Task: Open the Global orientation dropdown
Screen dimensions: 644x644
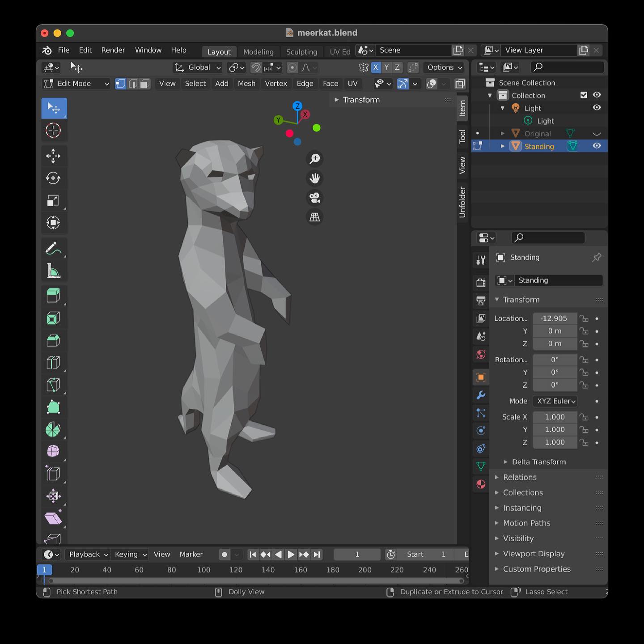Action: (198, 67)
